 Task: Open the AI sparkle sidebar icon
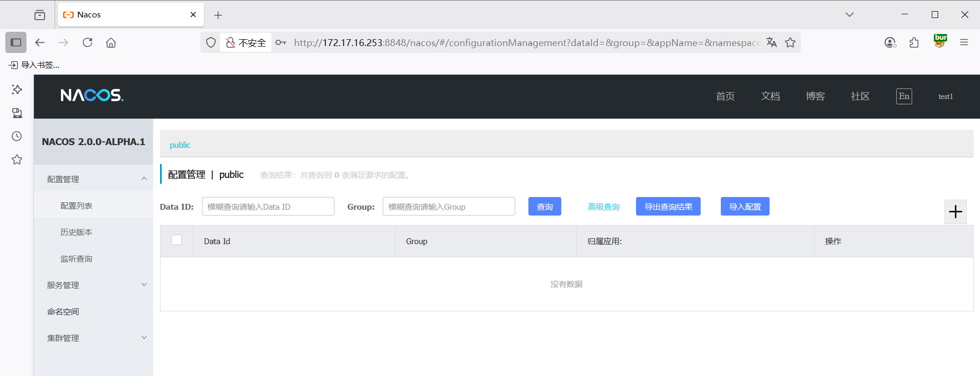pos(17,89)
